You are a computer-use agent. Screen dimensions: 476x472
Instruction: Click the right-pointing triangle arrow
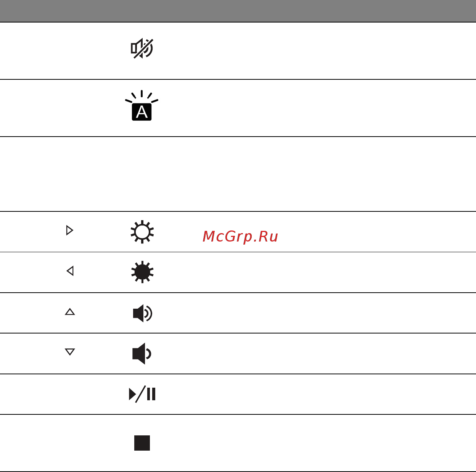69,230
